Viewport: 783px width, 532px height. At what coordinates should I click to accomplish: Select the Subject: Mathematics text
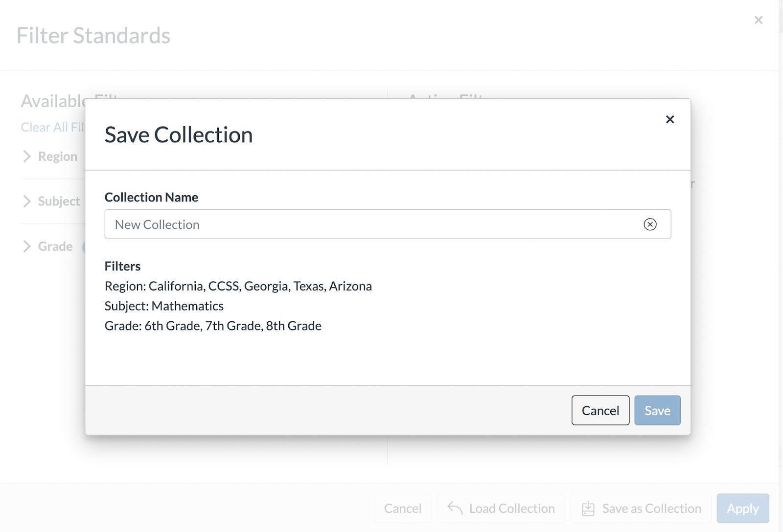coord(164,306)
